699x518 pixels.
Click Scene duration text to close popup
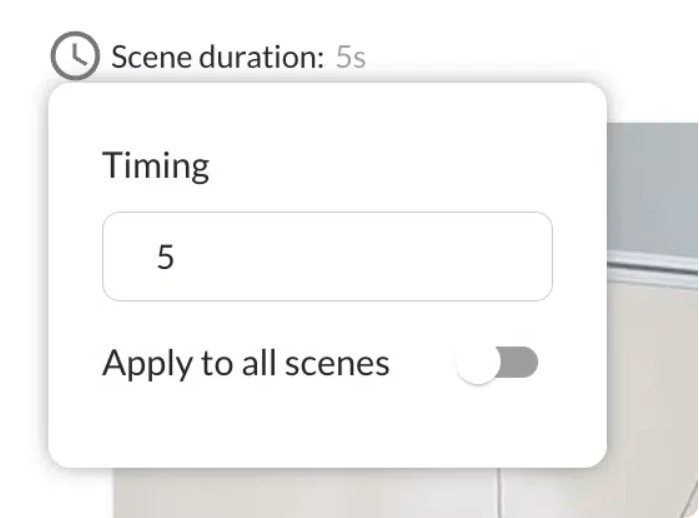pyautogui.click(x=217, y=57)
